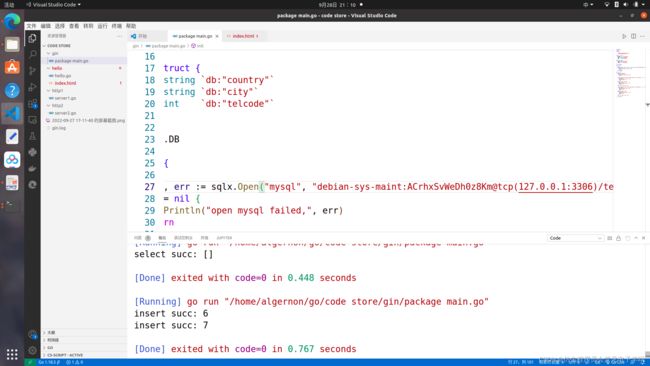The width and height of the screenshot is (650, 366).
Task: Open the 文件 (File) menu
Action: tap(31, 26)
